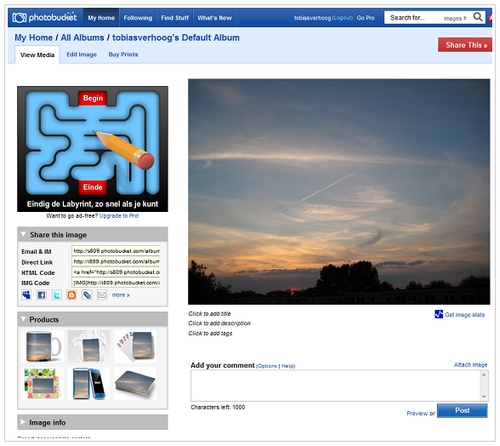
Task: Go to All Albums breadcrumb
Action: [x=82, y=38]
